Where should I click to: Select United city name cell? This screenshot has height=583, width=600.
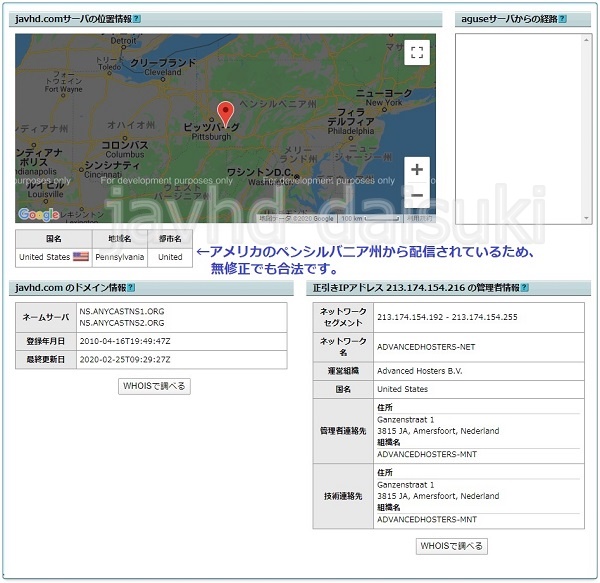(170, 257)
